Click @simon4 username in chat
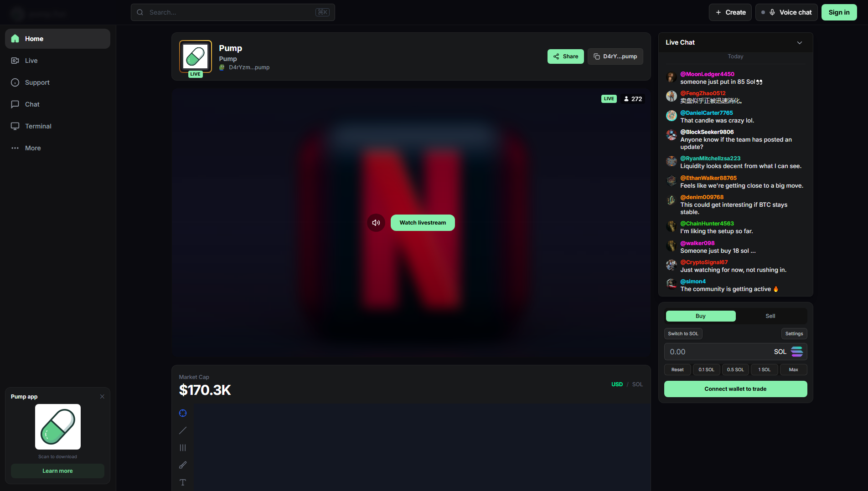 pyautogui.click(x=693, y=281)
